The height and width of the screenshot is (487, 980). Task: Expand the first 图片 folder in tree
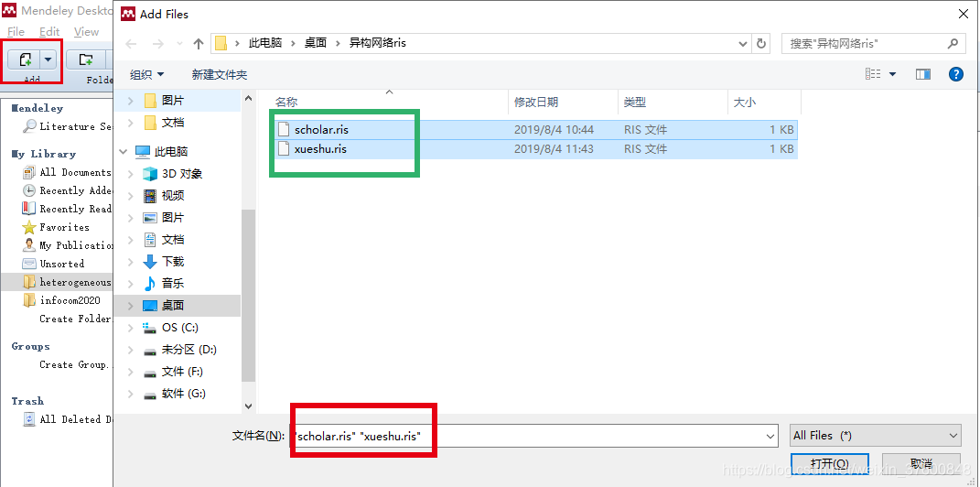(131, 100)
